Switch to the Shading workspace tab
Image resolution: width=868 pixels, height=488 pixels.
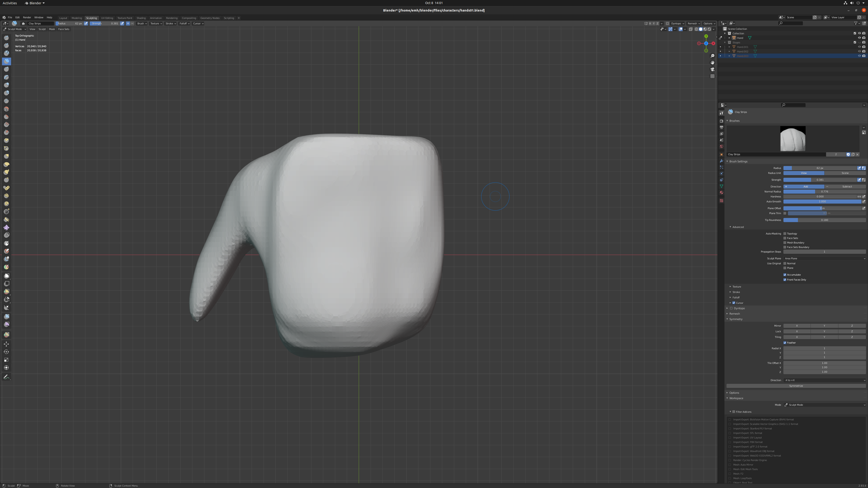pyautogui.click(x=141, y=18)
